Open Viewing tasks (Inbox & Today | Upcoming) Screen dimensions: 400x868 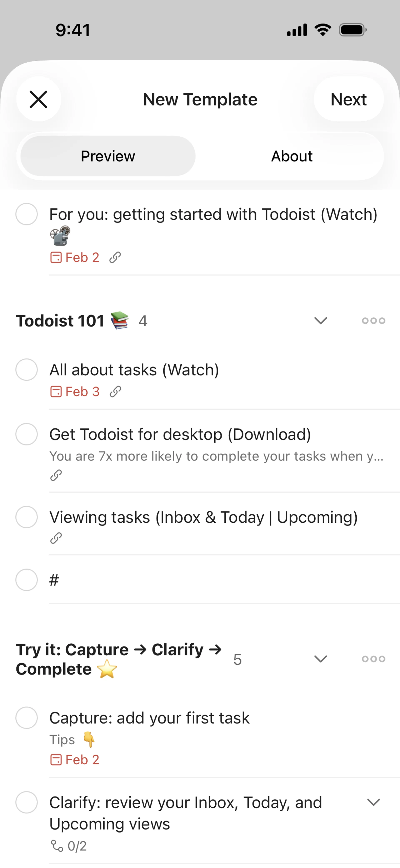coord(203,517)
